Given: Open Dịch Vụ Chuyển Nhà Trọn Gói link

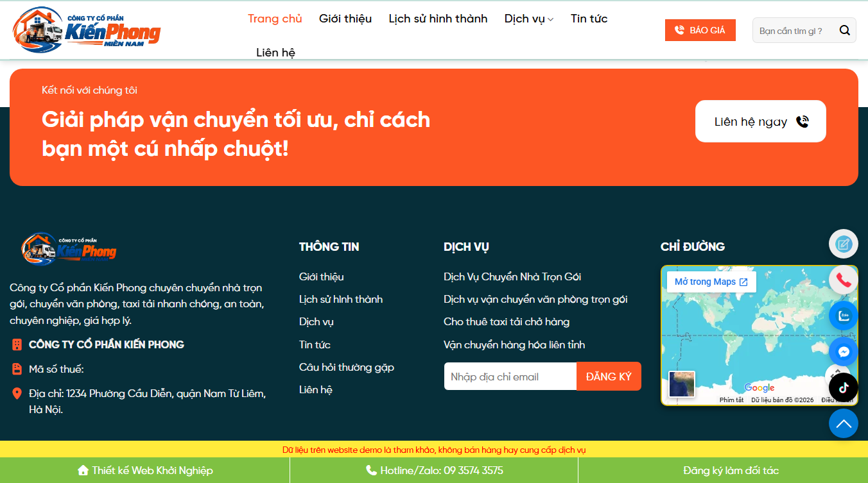Looking at the screenshot, I should 512,277.
